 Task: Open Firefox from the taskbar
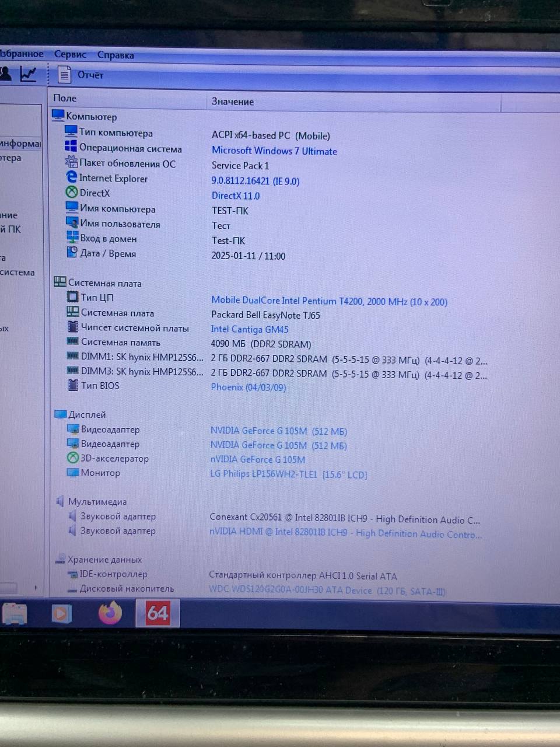tap(110, 613)
